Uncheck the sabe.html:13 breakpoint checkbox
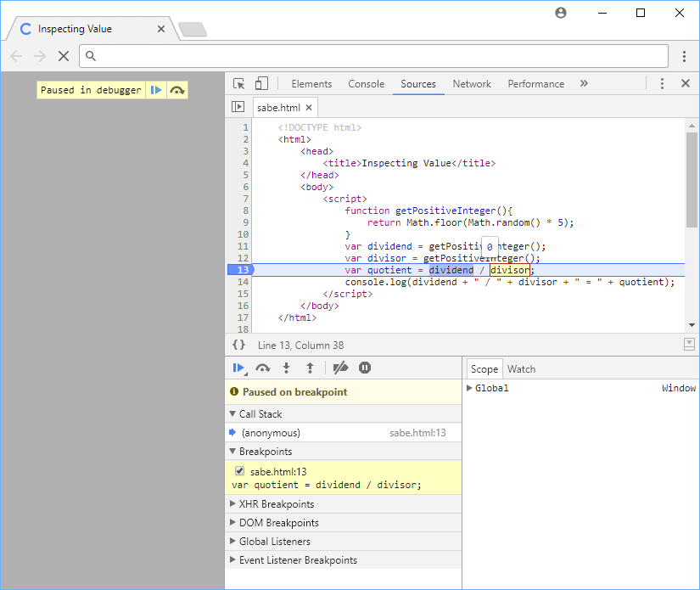This screenshot has height=590, width=700. tap(240, 471)
